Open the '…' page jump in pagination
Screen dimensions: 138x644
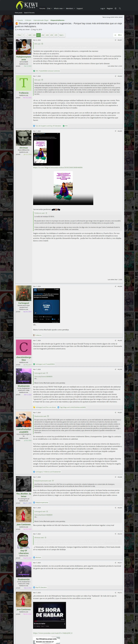click(26, 35)
